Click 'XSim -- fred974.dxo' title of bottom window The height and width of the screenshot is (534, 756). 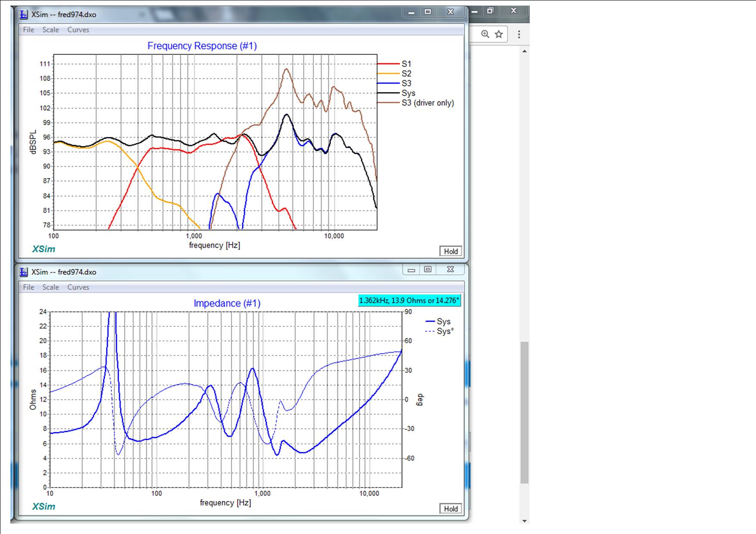pos(64,272)
